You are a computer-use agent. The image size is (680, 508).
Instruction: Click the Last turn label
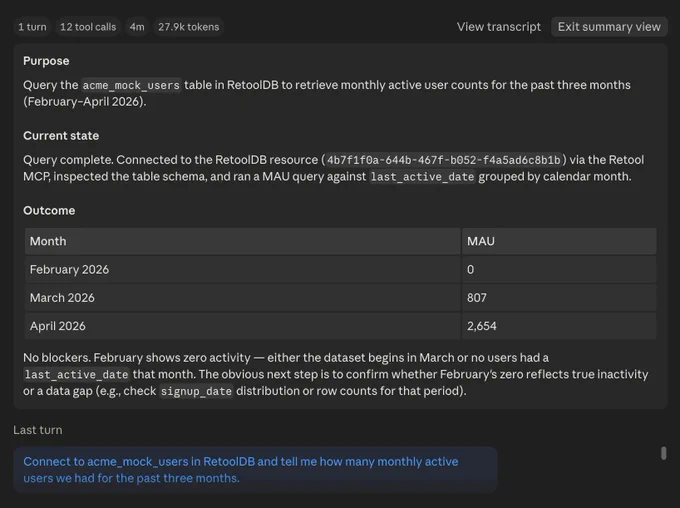coord(38,430)
